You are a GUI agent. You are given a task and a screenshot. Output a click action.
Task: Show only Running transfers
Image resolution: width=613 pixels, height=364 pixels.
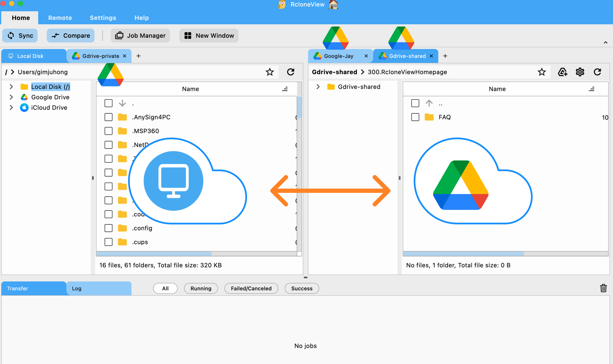pyautogui.click(x=201, y=288)
